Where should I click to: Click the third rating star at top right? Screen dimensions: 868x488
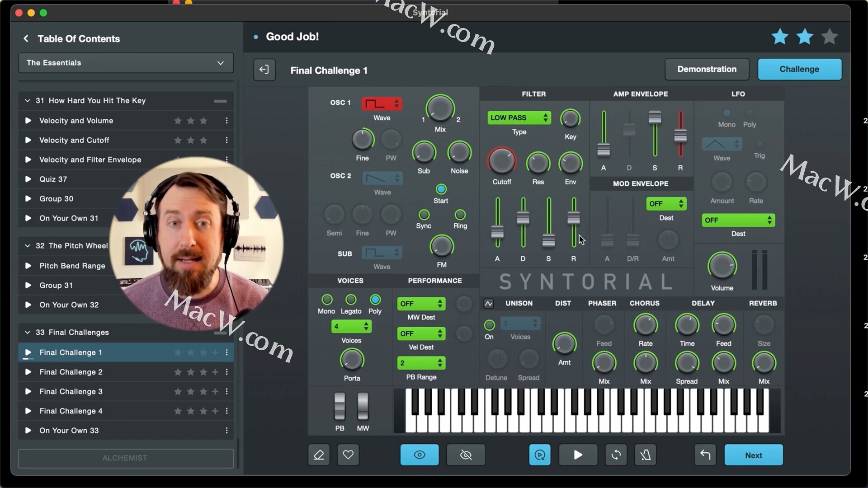tap(830, 37)
